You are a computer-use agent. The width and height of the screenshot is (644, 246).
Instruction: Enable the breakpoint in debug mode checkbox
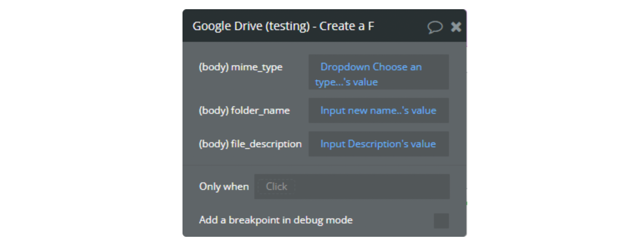441,220
